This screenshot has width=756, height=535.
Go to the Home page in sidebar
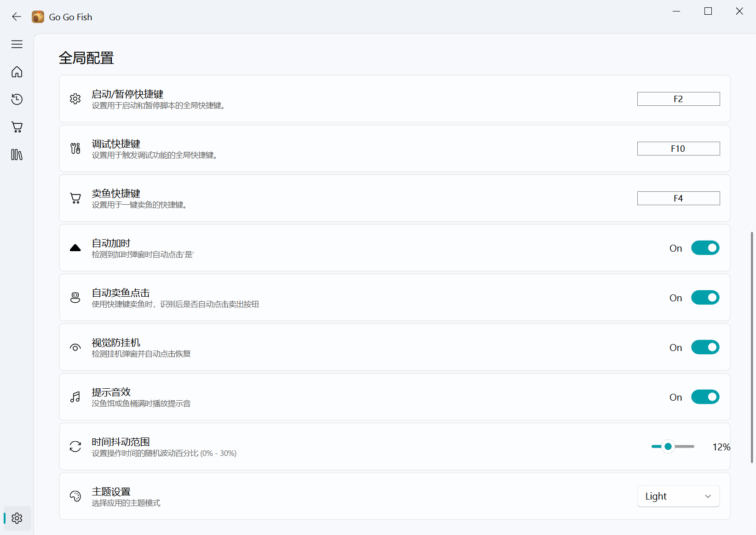[17, 72]
